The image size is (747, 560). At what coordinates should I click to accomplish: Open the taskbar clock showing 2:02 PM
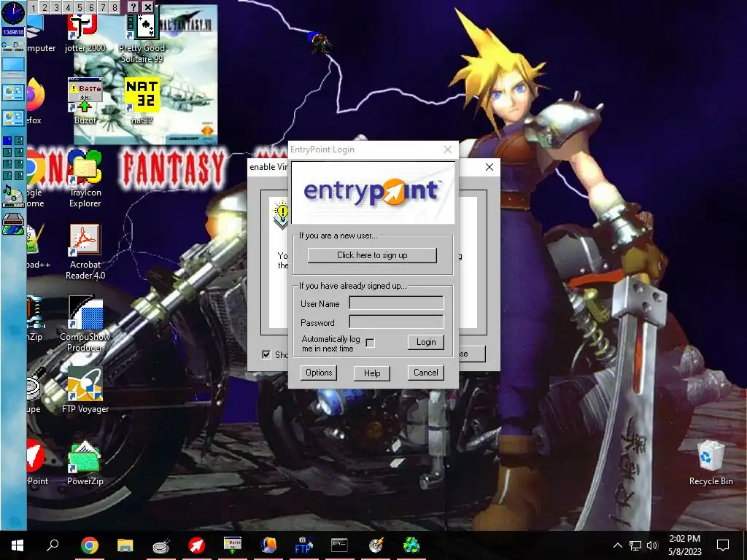point(684,545)
